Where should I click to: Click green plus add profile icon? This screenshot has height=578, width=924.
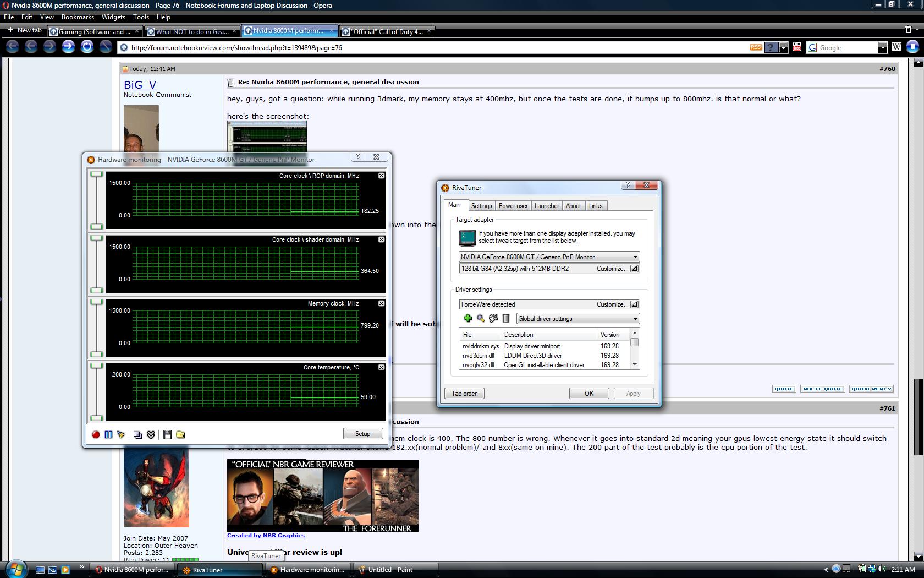(x=468, y=318)
